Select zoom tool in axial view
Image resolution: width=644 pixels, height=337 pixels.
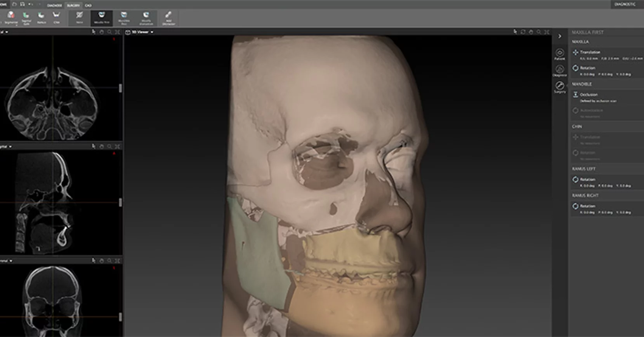109,32
